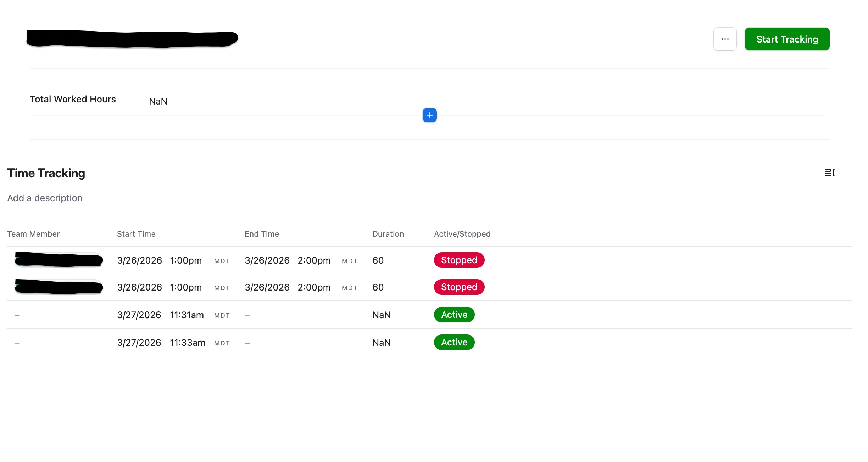
Task: Click the first row's redacted team member
Action: tap(59, 260)
